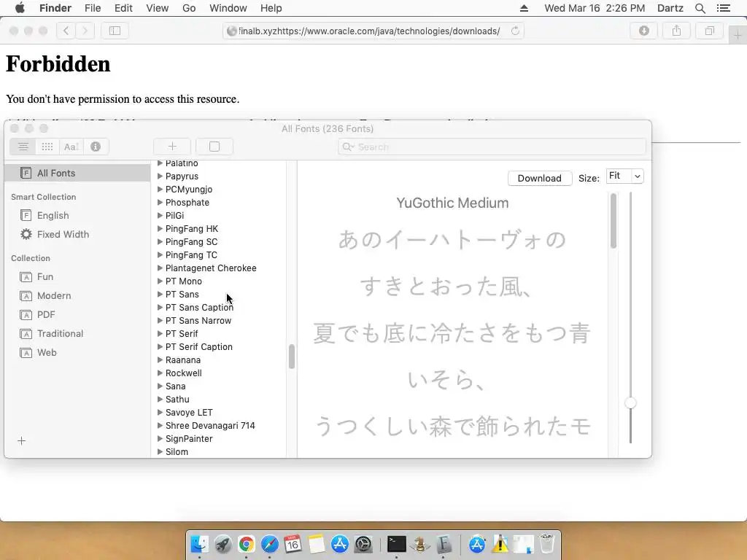This screenshot has width=747, height=560.
Task: Open Launchpad from the Dock
Action: pyautogui.click(x=222, y=544)
